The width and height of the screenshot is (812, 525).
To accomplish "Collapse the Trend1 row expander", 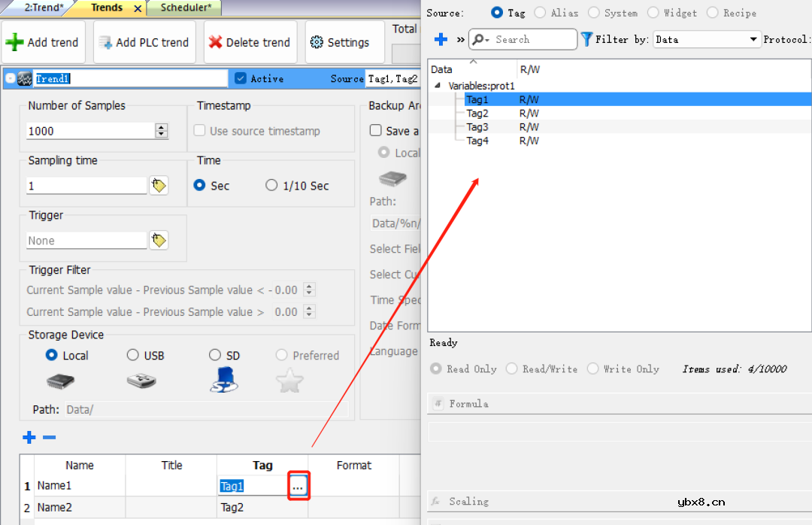I will [10, 78].
